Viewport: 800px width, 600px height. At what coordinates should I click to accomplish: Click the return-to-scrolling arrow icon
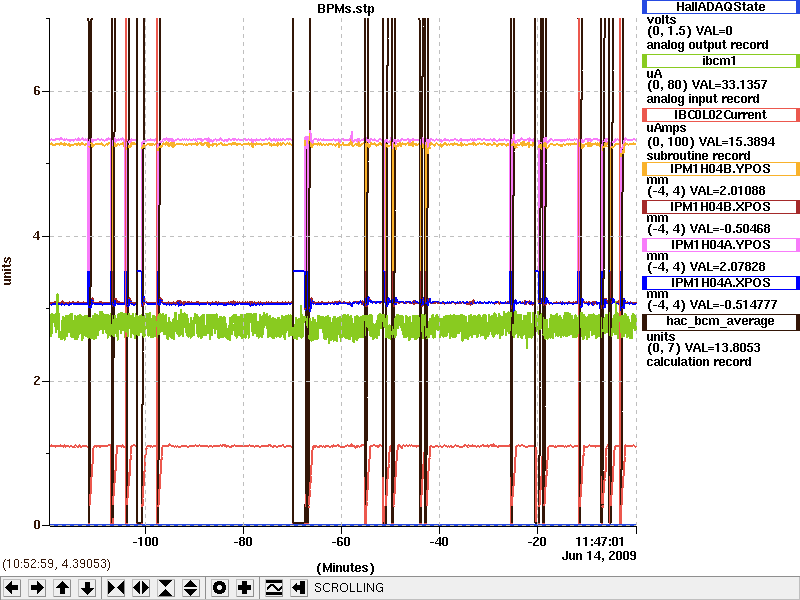pos(298,588)
